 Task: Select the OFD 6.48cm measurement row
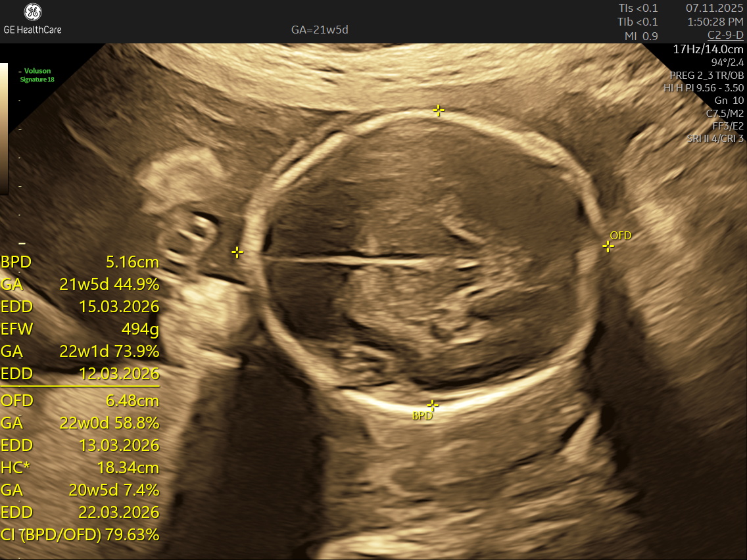point(80,401)
